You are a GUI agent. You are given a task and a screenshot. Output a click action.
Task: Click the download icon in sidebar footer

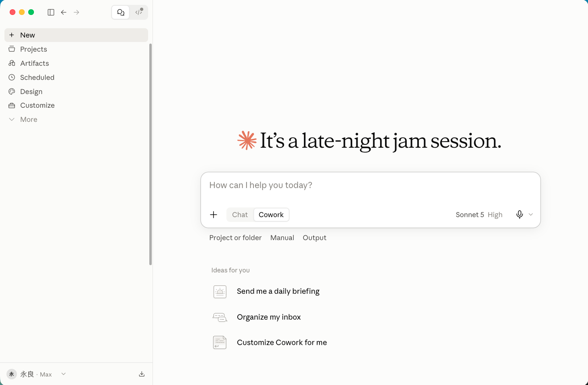[142, 374]
